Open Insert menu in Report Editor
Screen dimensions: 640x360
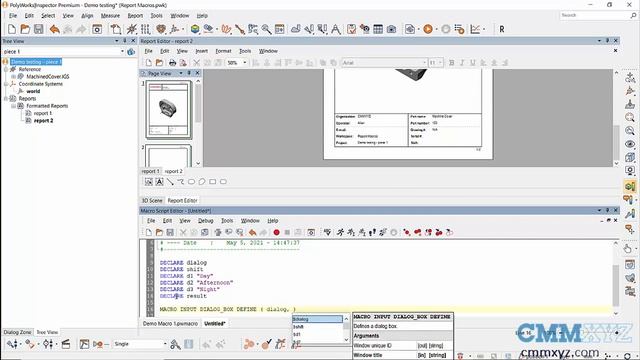202,51
